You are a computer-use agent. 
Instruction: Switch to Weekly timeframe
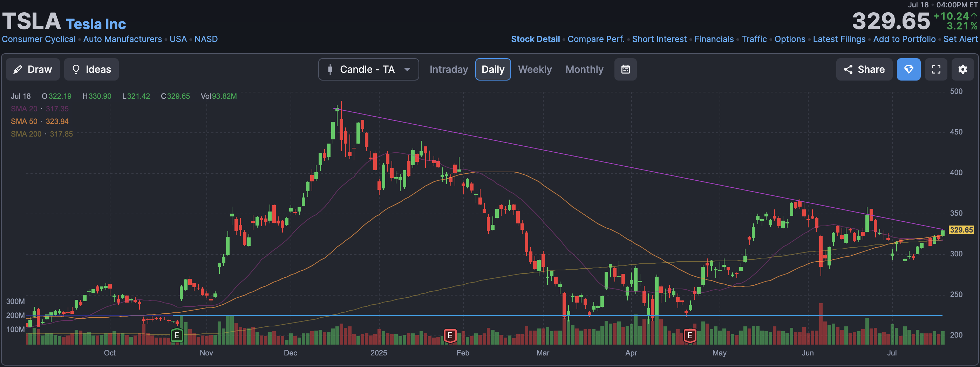pos(535,69)
